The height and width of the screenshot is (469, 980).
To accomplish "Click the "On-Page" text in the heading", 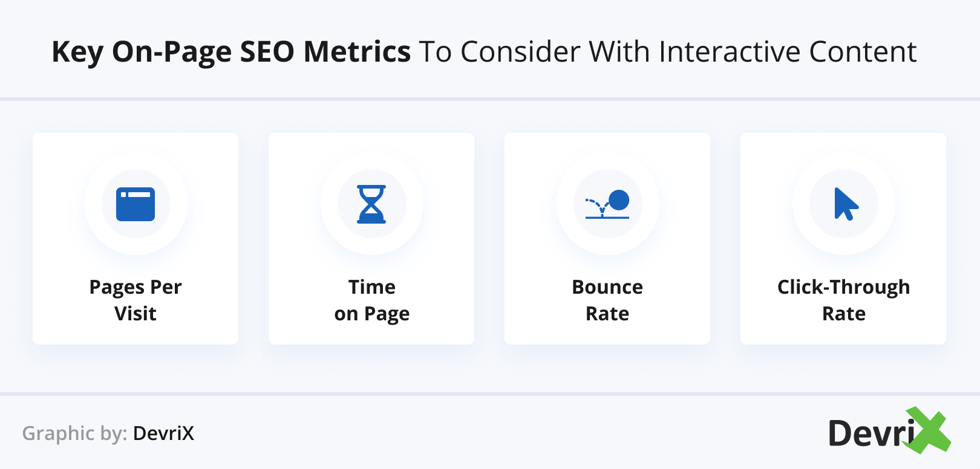I will tap(172, 52).
